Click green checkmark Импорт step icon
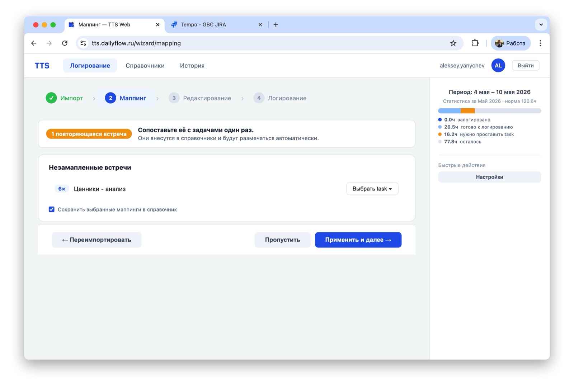Image resolution: width=574 pixels, height=392 pixels. point(51,98)
